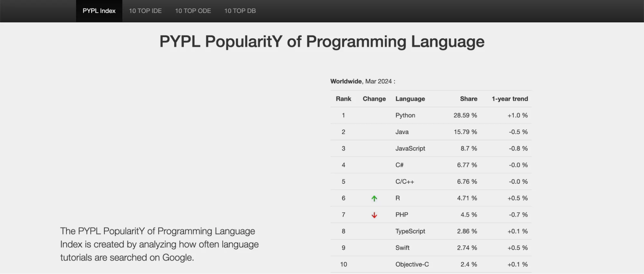Select Swift in the language column
The width and height of the screenshot is (644, 274).
click(402, 248)
